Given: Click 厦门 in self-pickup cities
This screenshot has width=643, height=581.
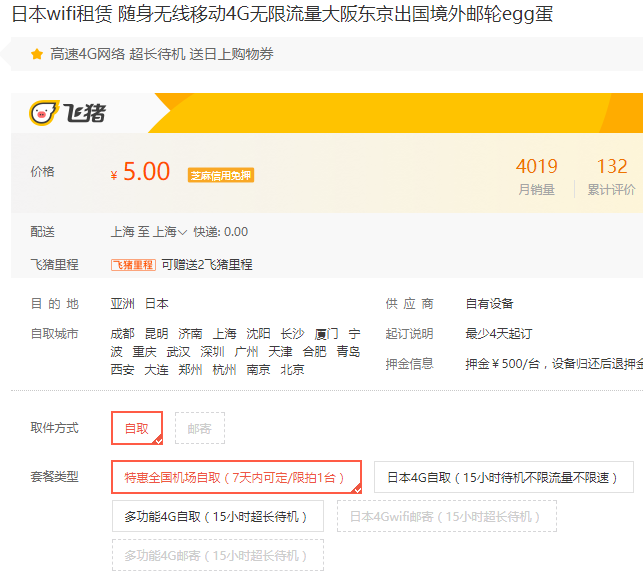Looking at the screenshot, I should pos(326,334).
